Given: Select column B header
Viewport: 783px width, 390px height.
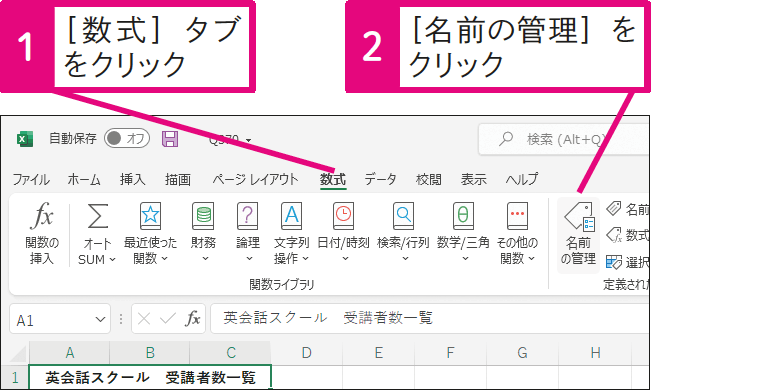Looking at the screenshot, I should coord(150,354).
